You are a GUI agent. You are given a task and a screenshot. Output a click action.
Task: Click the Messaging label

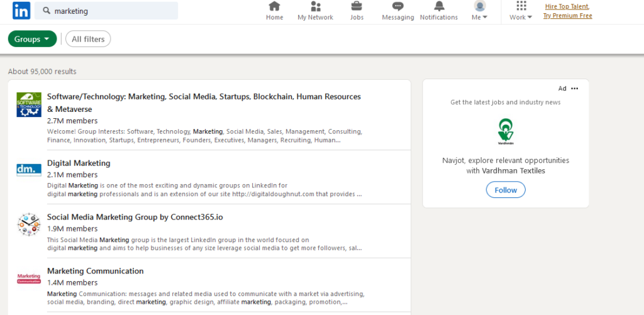(x=398, y=17)
